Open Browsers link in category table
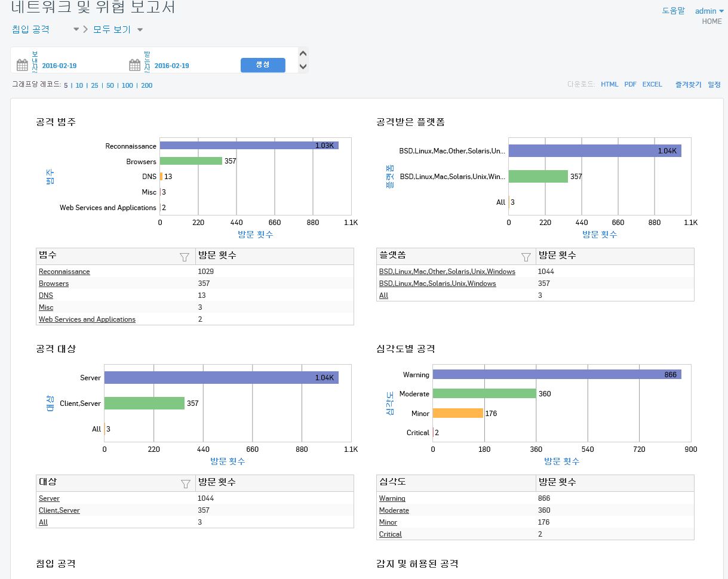The height and width of the screenshot is (579, 728). (54, 284)
